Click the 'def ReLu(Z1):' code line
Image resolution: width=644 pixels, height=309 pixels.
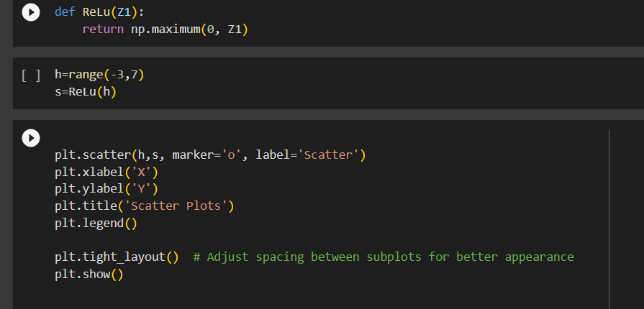(x=99, y=12)
